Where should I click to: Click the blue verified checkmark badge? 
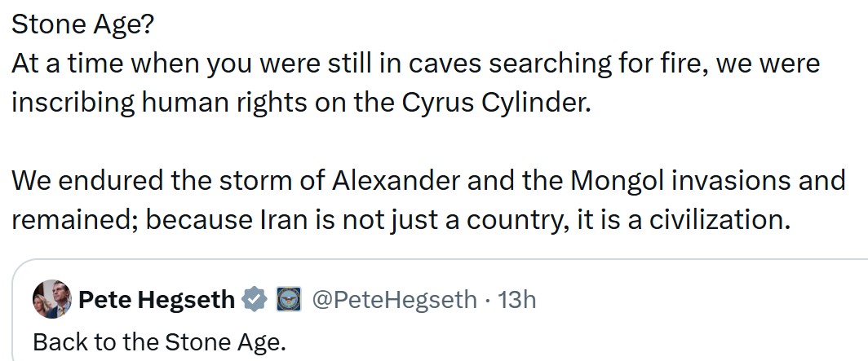[x=255, y=300]
